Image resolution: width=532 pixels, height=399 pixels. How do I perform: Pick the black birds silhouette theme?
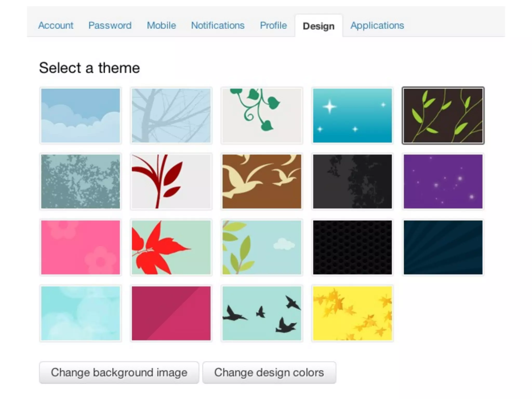[262, 313]
